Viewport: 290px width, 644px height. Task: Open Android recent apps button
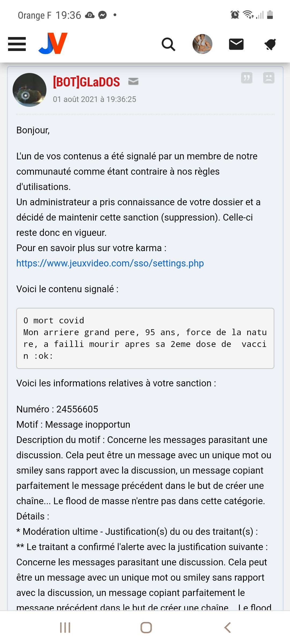point(65,628)
